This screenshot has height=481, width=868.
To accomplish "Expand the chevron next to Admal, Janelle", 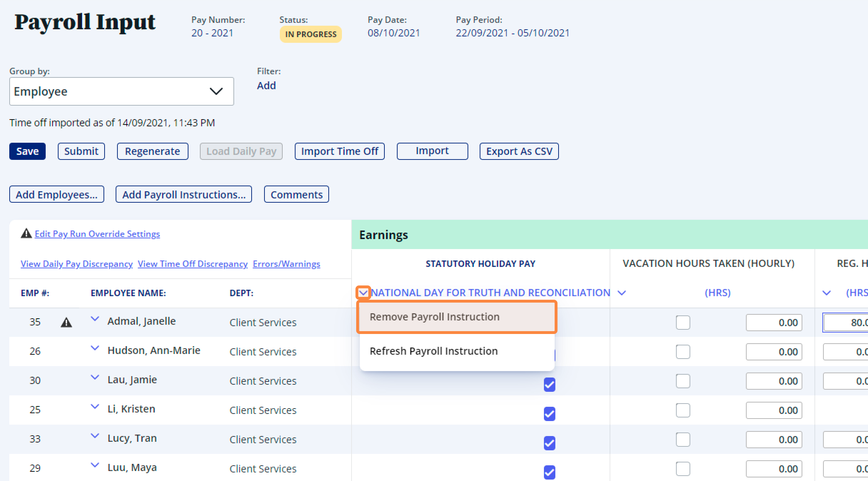I will click(x=95, y=319).
